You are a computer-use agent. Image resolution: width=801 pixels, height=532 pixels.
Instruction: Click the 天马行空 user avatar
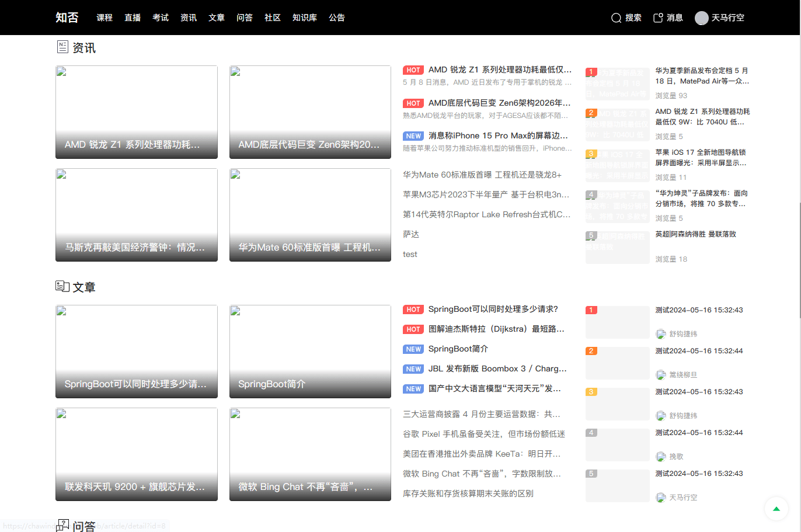(701, 18)
